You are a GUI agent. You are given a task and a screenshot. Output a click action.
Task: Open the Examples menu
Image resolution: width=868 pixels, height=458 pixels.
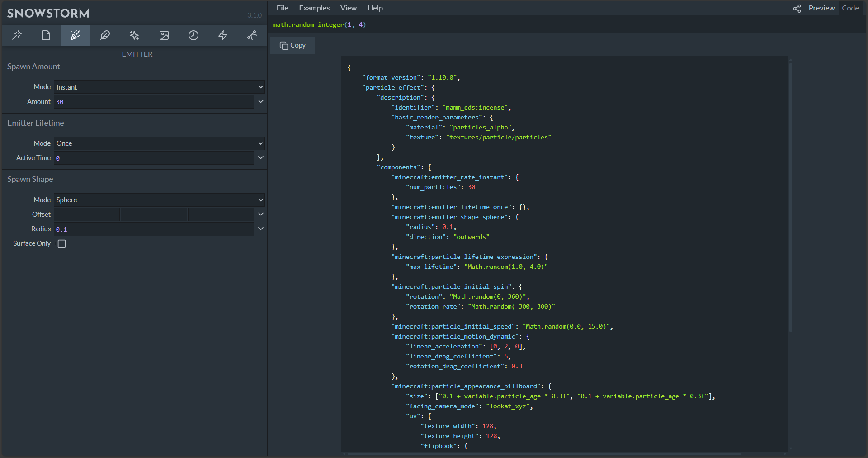click(314, 8)
